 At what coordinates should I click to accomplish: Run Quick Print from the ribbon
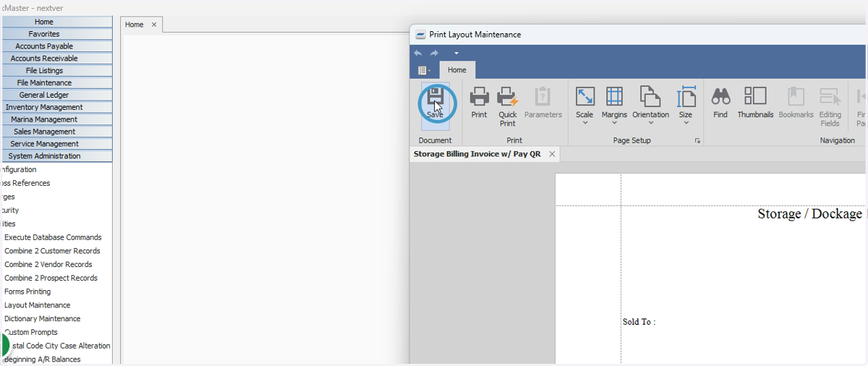[x=508, y=106]
